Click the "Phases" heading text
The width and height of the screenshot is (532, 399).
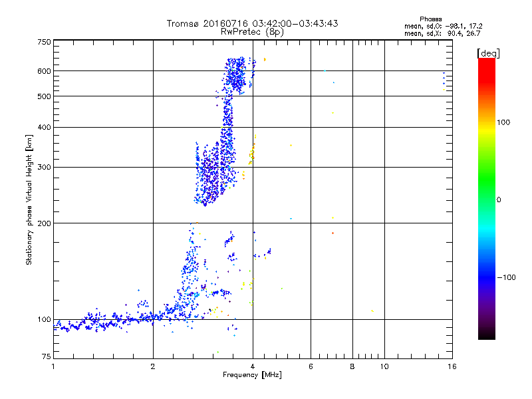[430, 19]
